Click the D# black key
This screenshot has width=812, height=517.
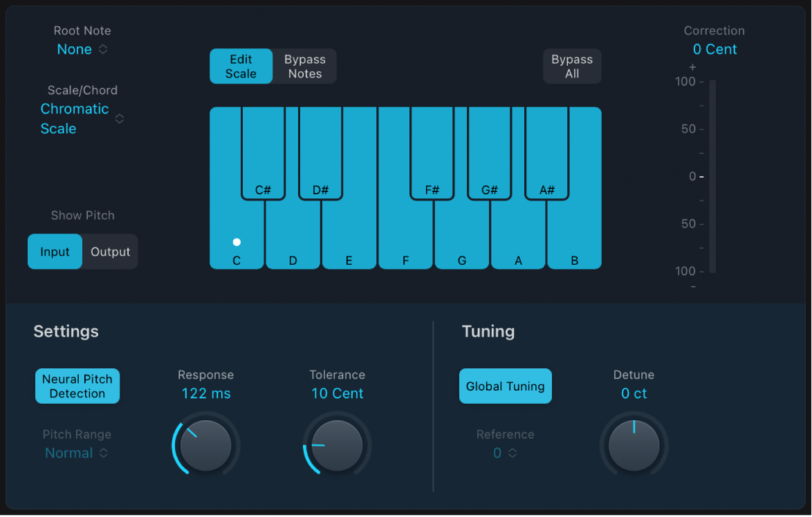coord(320,153)
